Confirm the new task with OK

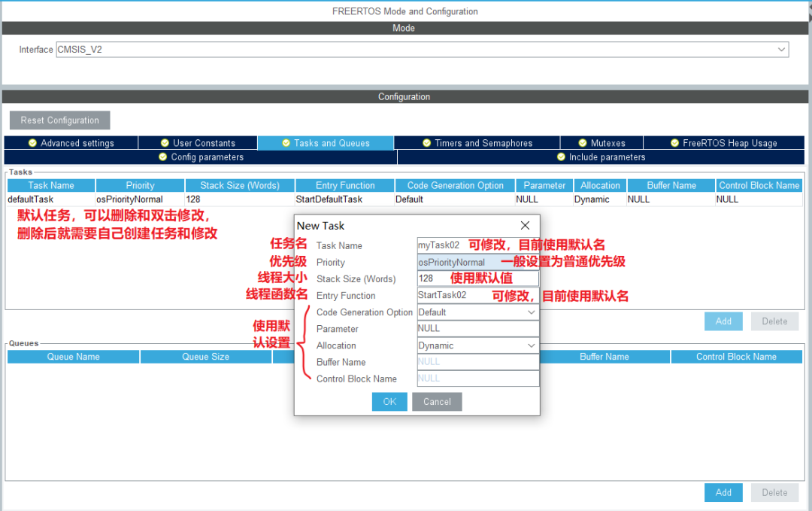[389, 402]
